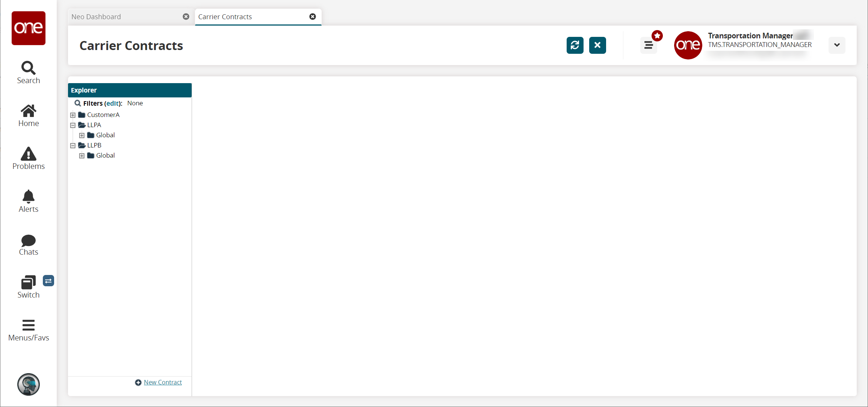Screen dimensions: 868x407
Task: Click the hamburger menu icon
Action: coord(648,45)
